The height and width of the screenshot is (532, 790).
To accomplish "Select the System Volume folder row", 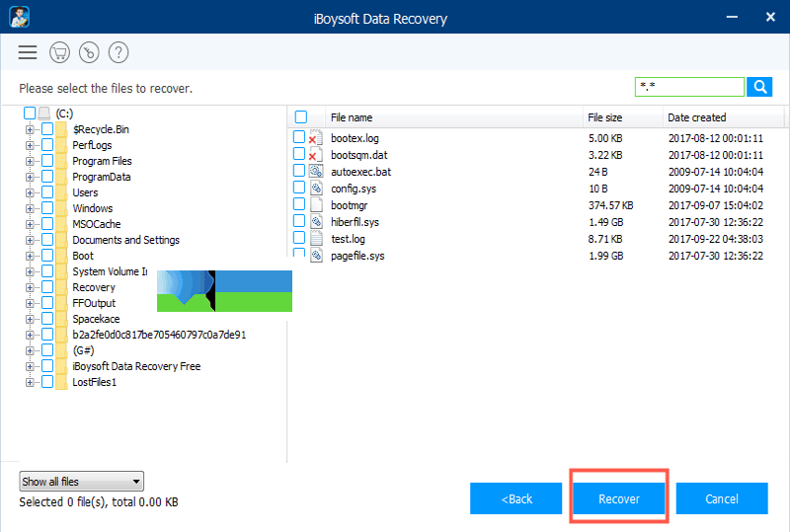I will [x=110, y=271].
